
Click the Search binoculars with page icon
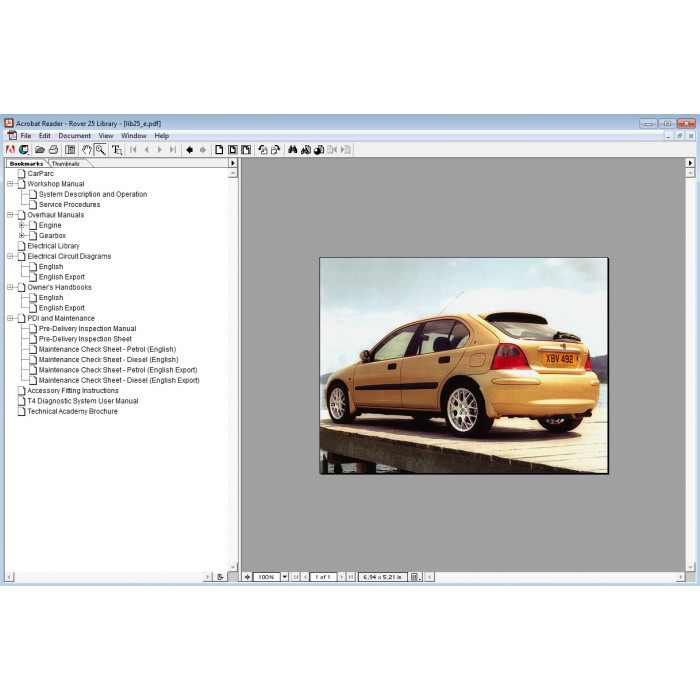click(306, 150)
